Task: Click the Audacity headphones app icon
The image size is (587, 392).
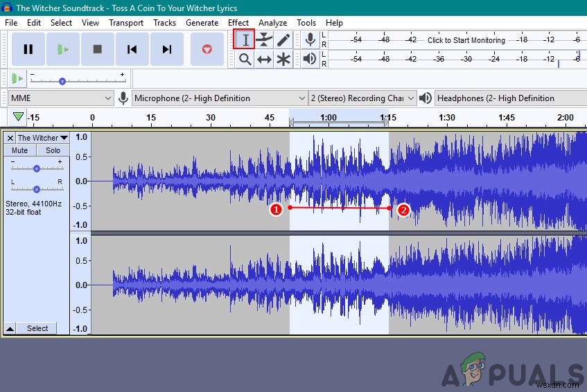Action: (7, 8)
